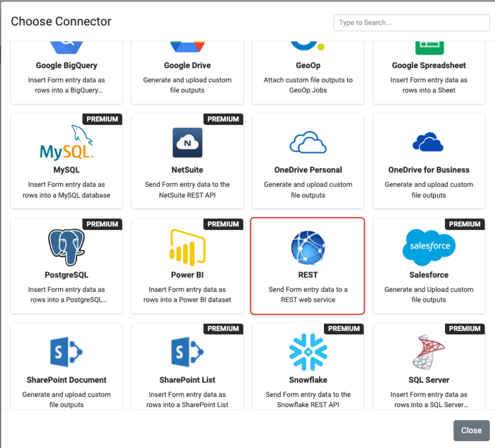This screenshot has height=448, width=495.
Task: Click the NetSuite connector name
Action: click(x=187, y=170)
